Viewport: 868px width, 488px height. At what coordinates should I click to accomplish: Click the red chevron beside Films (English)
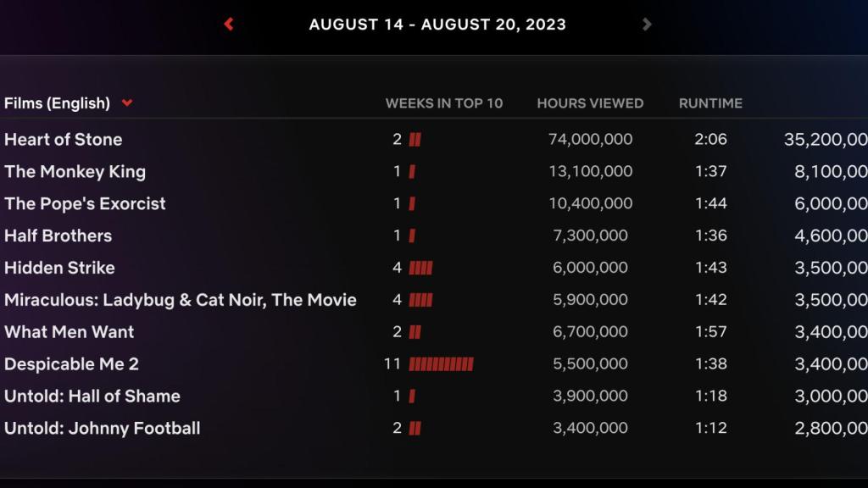pyautogui.click(x=127, y=103)
